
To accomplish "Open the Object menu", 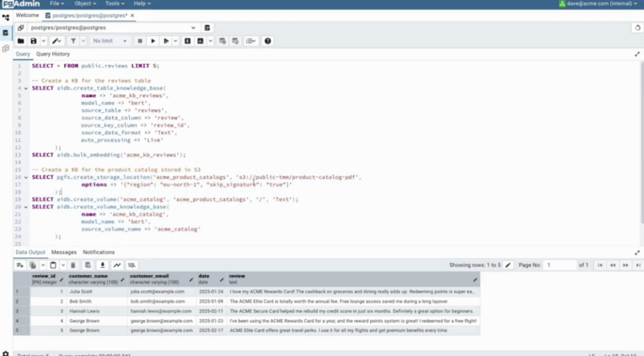I will point(85,4).
